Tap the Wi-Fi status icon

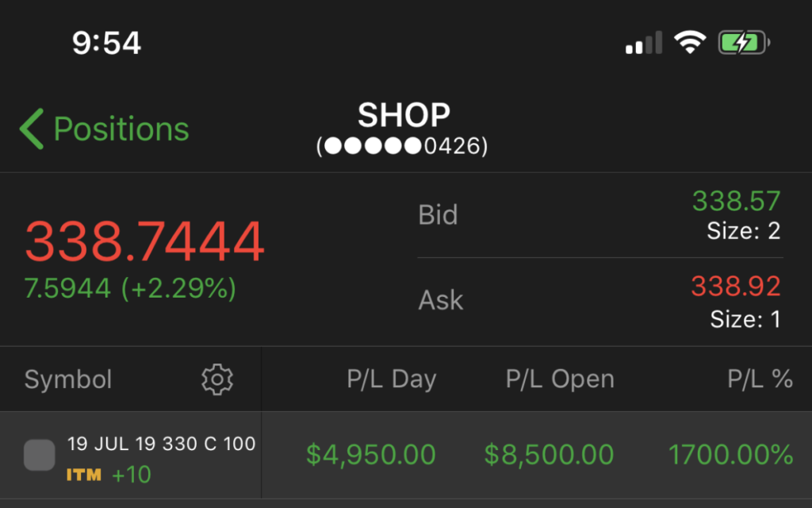click(690, 42)
